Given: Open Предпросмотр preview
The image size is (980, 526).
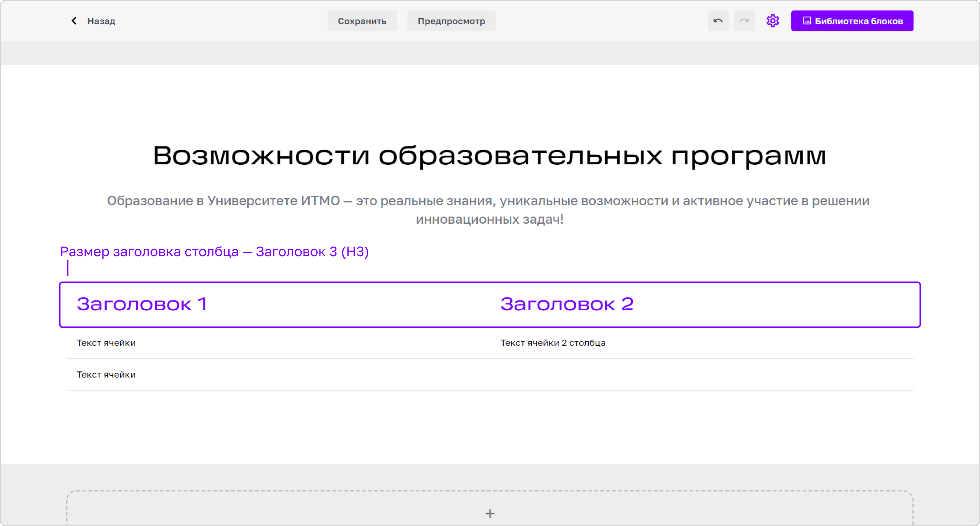Looking at the screenshot, I should click(x=451, y=21).
